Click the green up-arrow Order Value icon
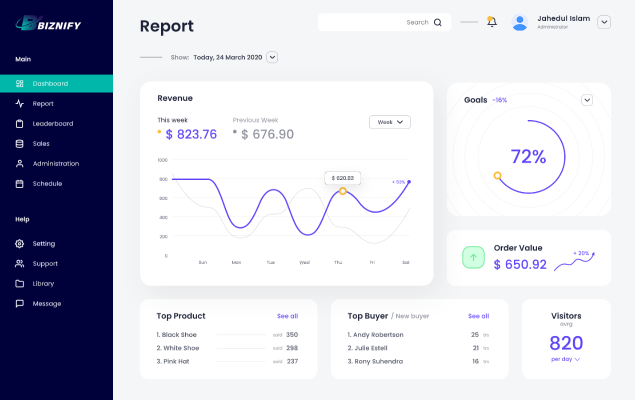This screenshot has height=400, width=635. coord(473,257)
